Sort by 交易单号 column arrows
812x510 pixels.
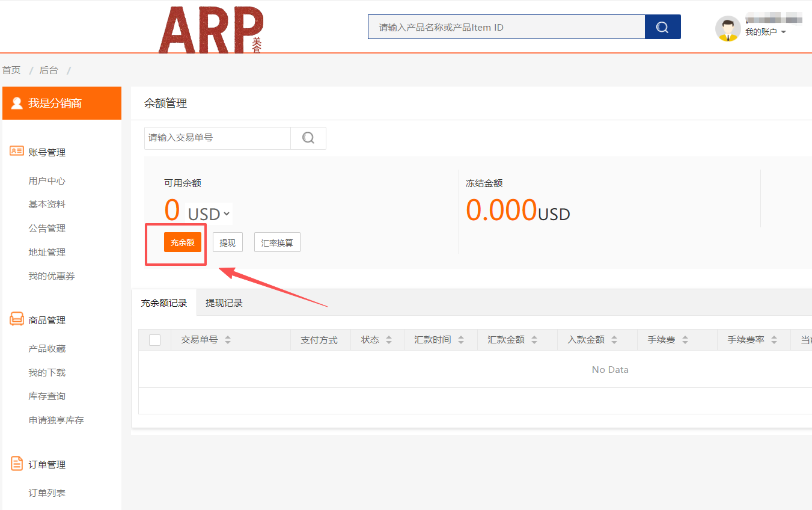coord(228,340)
